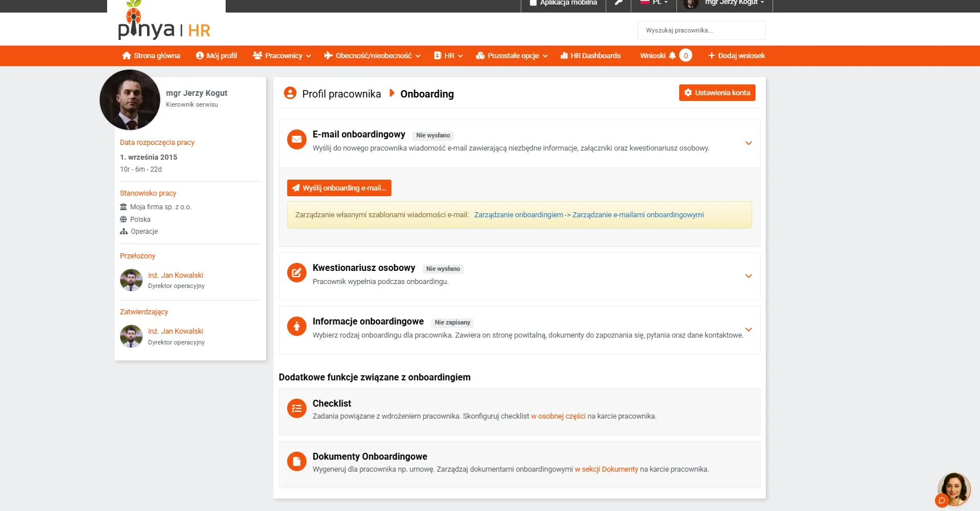Open Mój profil from the navigation
This screenshot has height=511, width=980.
[x=217, y=55]
